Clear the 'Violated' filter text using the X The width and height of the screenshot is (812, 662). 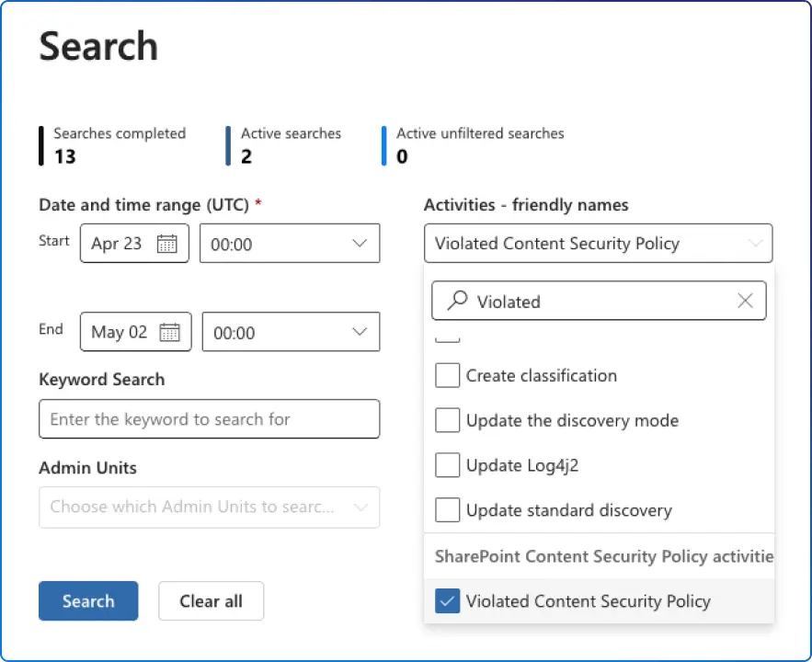[745, 301]
